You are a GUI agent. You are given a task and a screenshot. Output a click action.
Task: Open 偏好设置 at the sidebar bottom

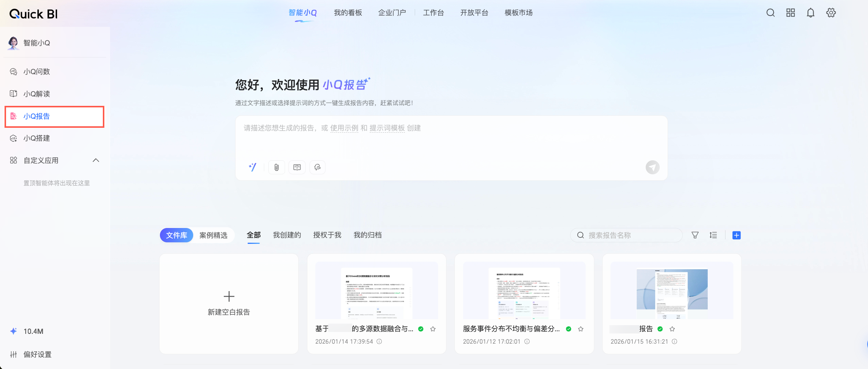click(x=37, y=355)
